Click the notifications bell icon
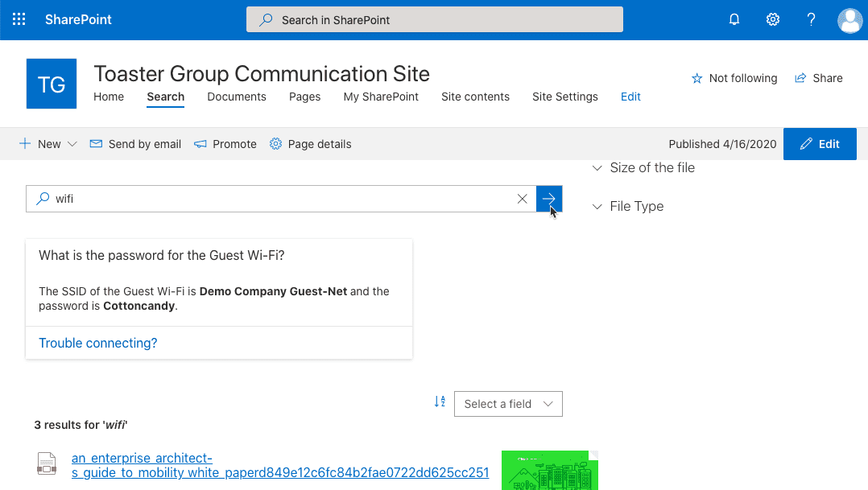 coord(734,19)
